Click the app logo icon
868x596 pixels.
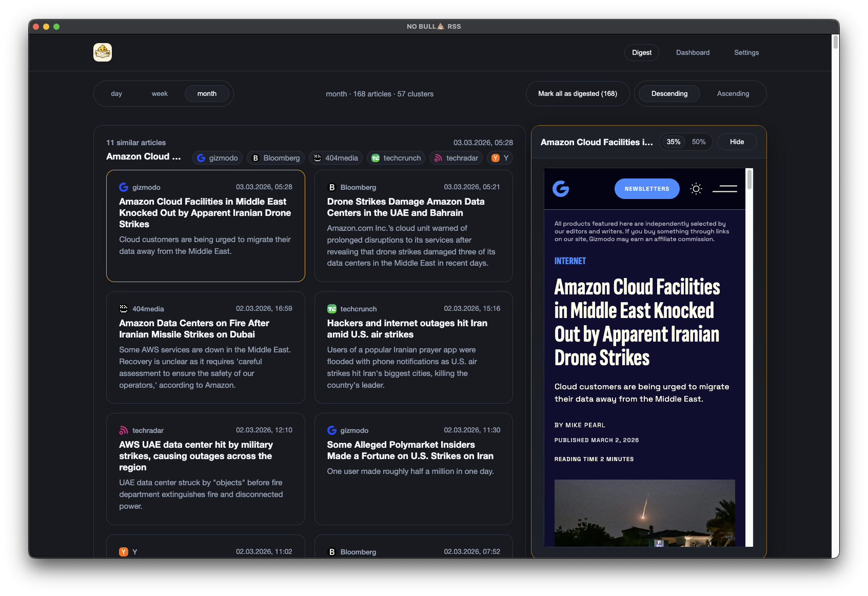[103, 52]
